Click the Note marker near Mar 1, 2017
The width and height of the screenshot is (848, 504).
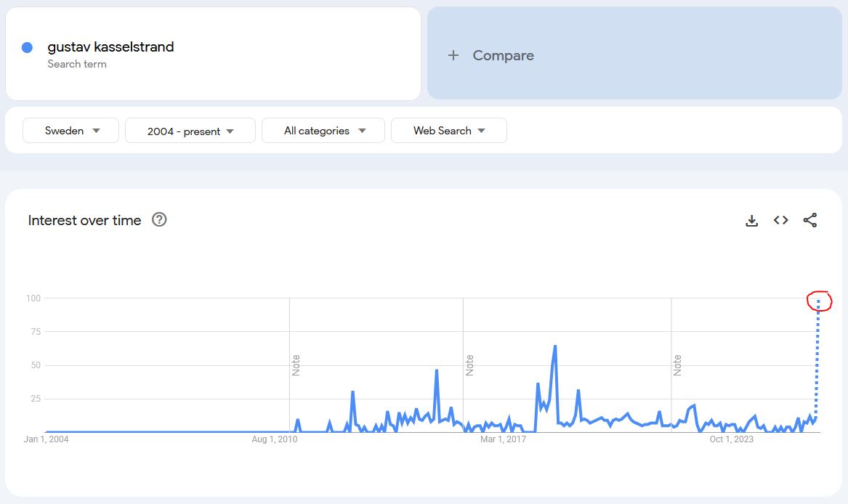[469, 365]
